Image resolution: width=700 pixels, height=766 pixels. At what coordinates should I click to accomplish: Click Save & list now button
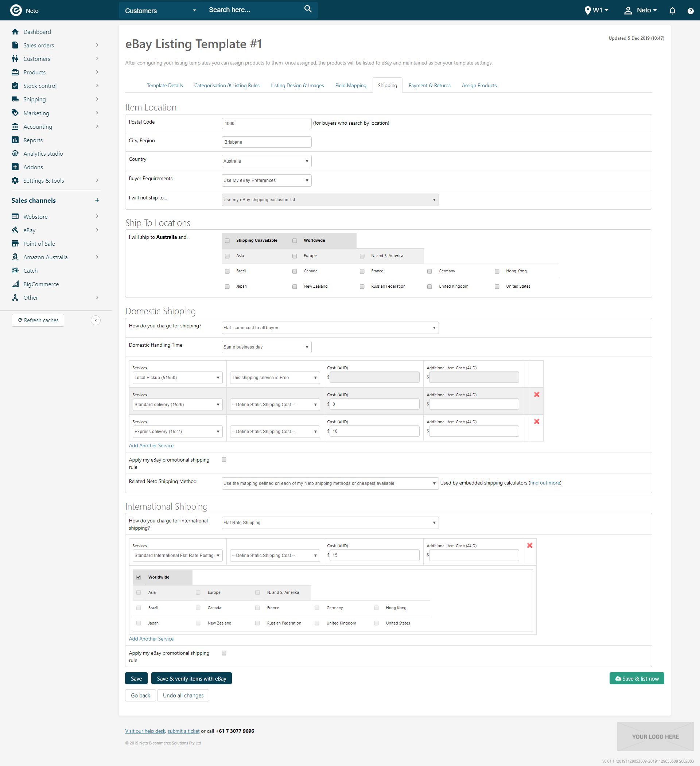(637, 678)
